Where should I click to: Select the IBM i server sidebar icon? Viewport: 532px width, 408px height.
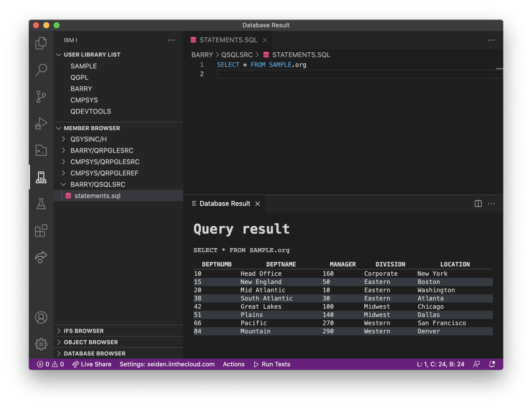coord(41,177)
